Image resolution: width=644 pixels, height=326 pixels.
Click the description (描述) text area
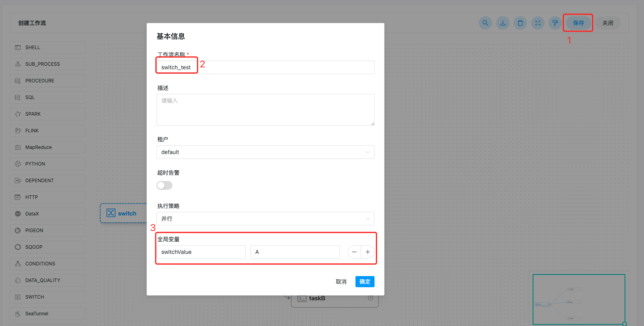click(266, 110)
